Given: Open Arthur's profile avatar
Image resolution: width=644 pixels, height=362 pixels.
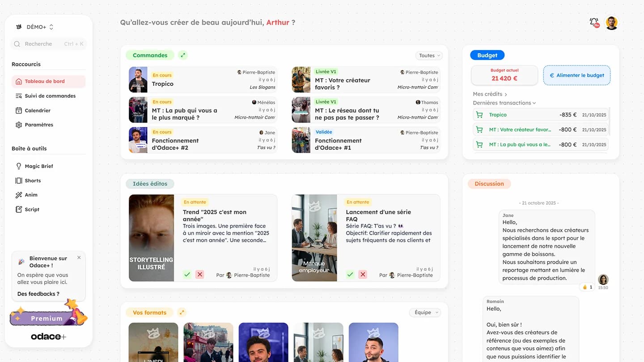Looking at the screenshot, I should [611, 23].
